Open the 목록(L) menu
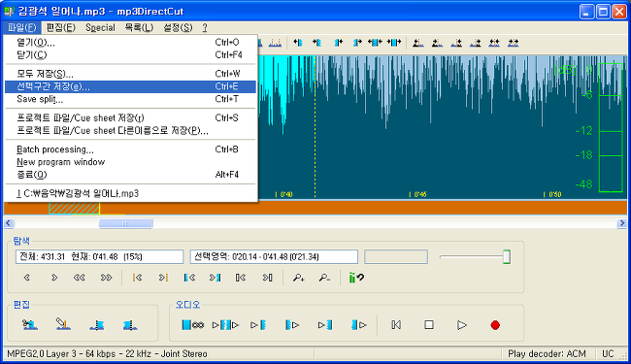The width and height of the screenshot is (631, 364). point(139,28)
